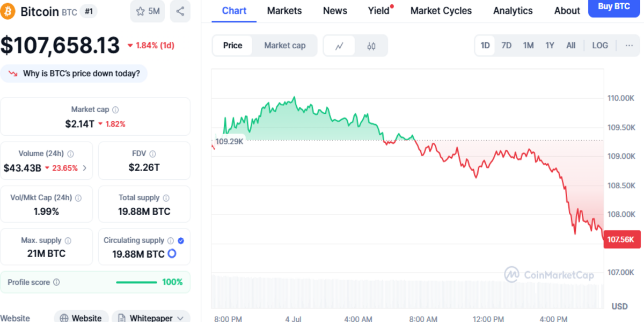Set chart range to 7D
This screenshot has width=644, height=322.
(x=506, y=46)
